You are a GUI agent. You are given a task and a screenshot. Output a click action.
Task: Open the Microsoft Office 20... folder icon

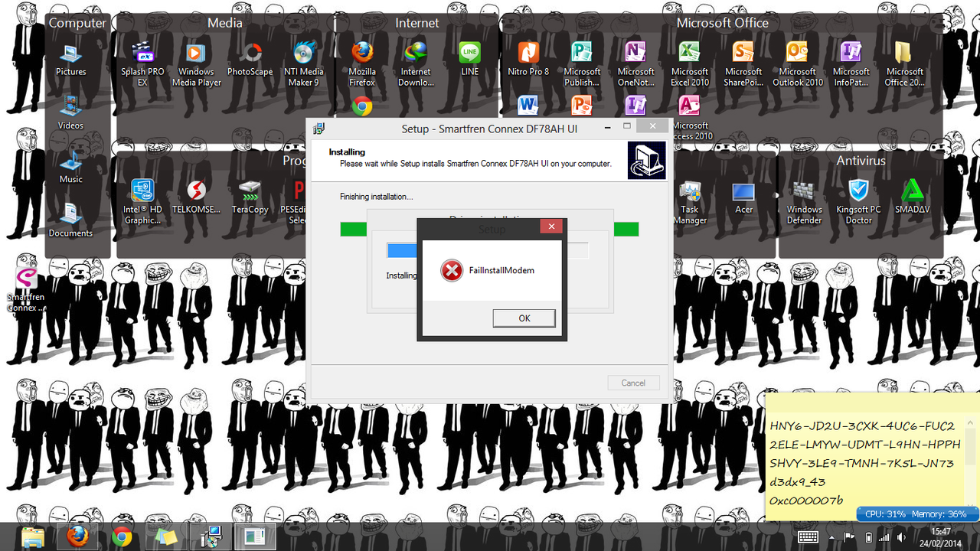point(904,64)
